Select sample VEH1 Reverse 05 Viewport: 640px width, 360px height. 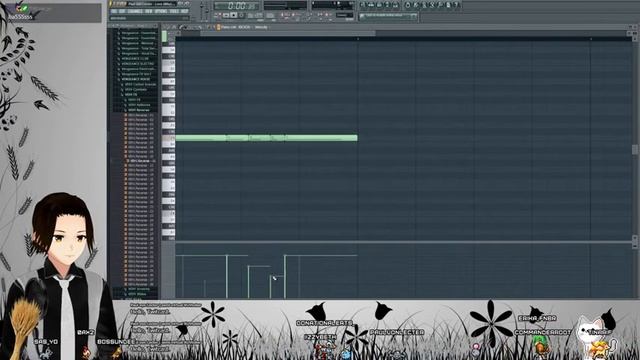point(140,134)
